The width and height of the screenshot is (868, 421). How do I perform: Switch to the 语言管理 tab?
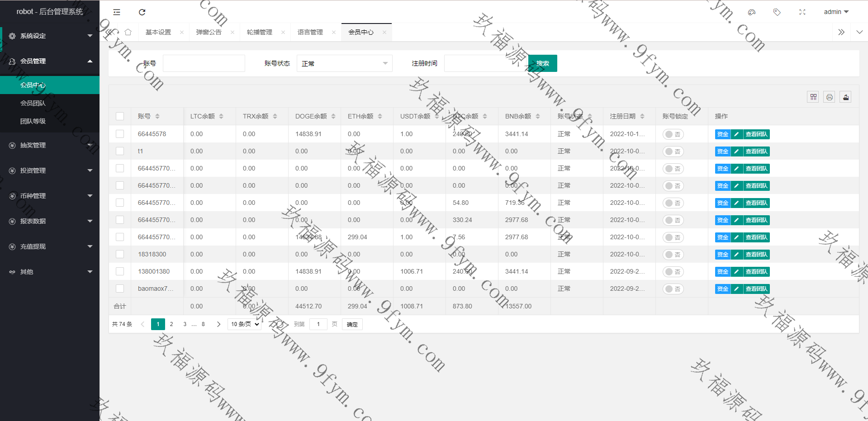click(x=310, y=32)
